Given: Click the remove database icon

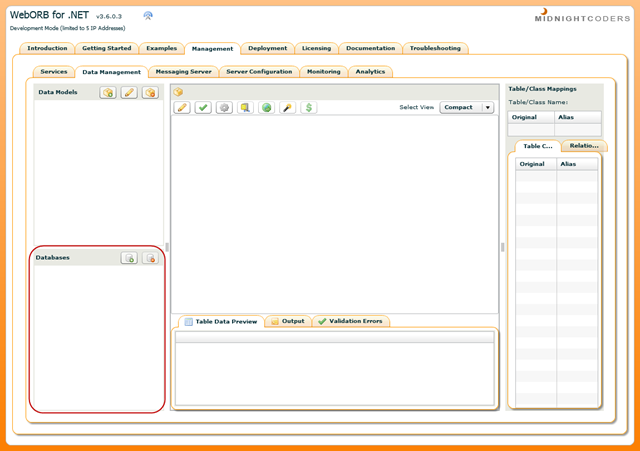Looking at the screenshot, I should 151,258.
